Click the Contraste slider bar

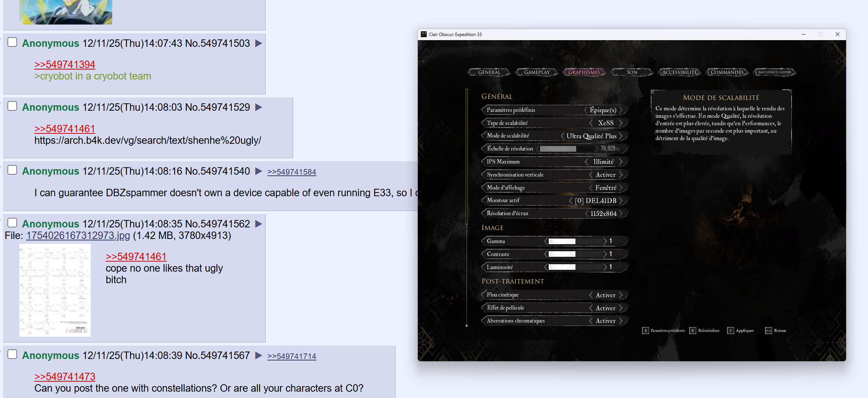[x=575, y=254]
